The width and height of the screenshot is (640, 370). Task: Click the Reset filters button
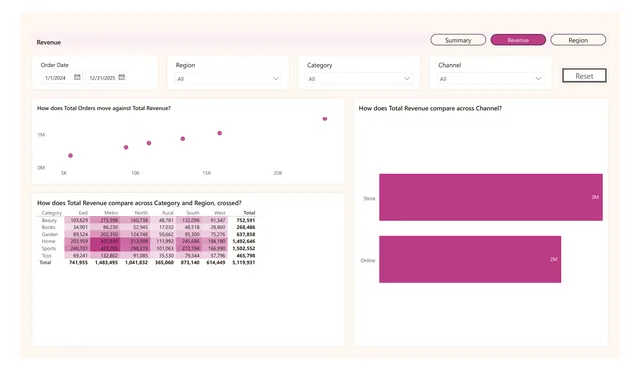584,76
